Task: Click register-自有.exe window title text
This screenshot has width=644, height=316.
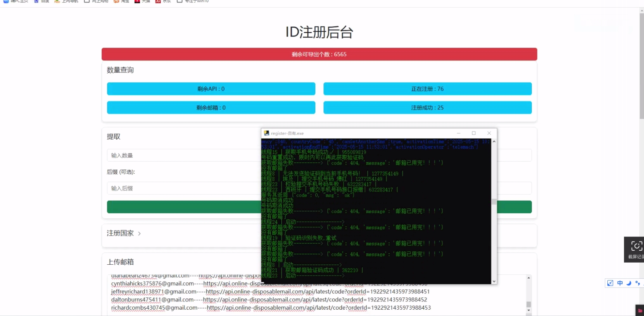Action: point(287,133)
